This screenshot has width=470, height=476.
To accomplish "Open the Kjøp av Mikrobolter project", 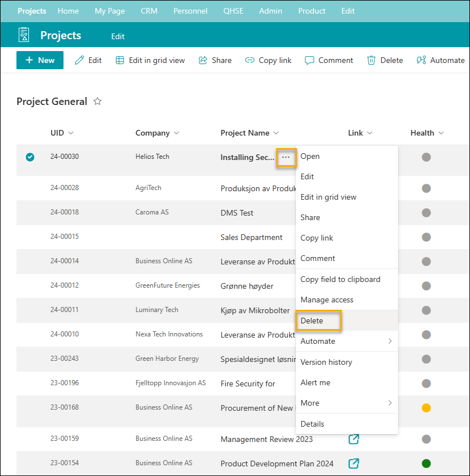I will tap(255, 310).
